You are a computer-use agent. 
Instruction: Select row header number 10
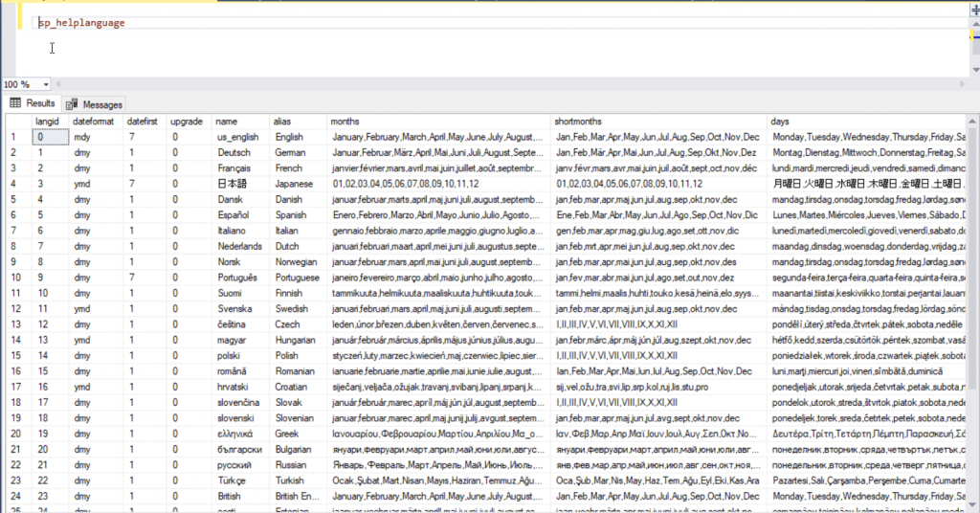coord(19,278)
